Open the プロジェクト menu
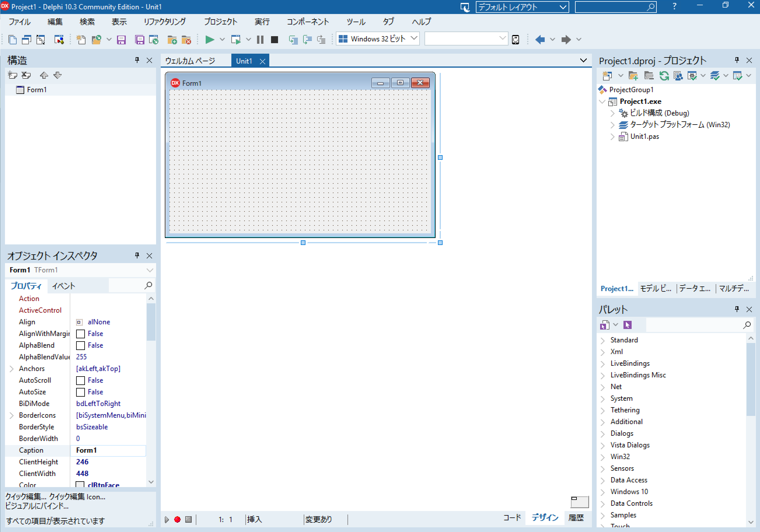The image size is (760, 532). [x=221, y=22]
